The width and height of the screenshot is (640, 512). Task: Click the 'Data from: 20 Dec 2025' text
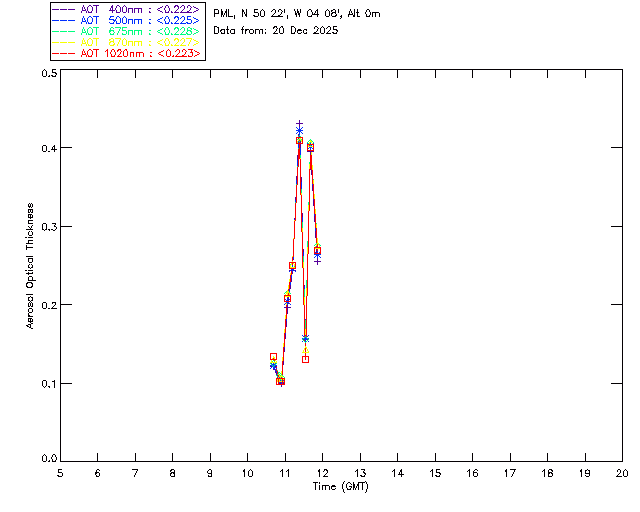pos(276,31)
